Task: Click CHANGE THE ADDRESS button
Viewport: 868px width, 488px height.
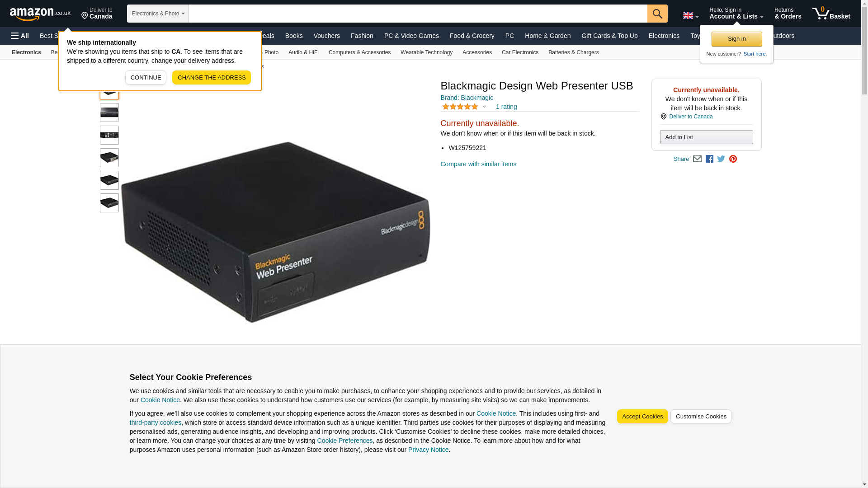Action: (212, 78)
